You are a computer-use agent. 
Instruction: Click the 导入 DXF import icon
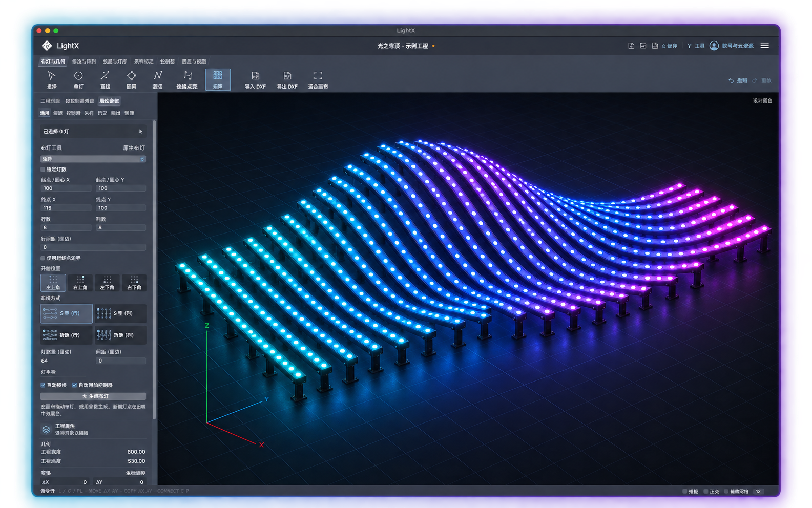click(x=255, y=76)
